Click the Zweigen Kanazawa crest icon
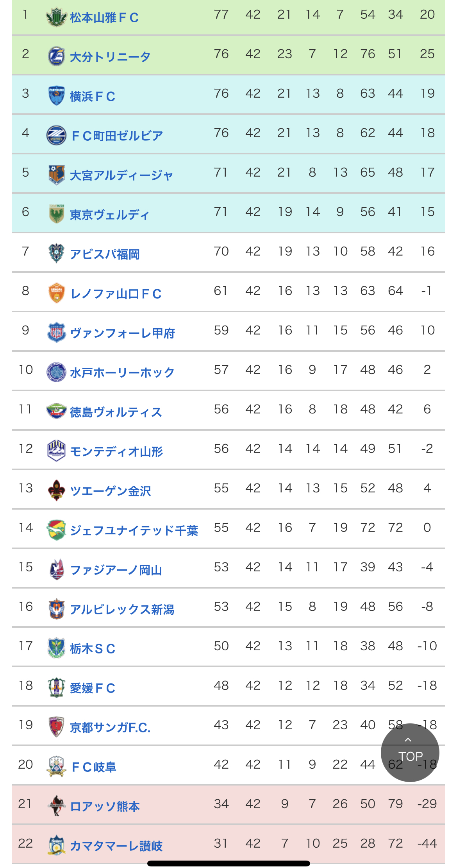Image resolution: width=457 pixels, height=868 pixels. [56, 490]
